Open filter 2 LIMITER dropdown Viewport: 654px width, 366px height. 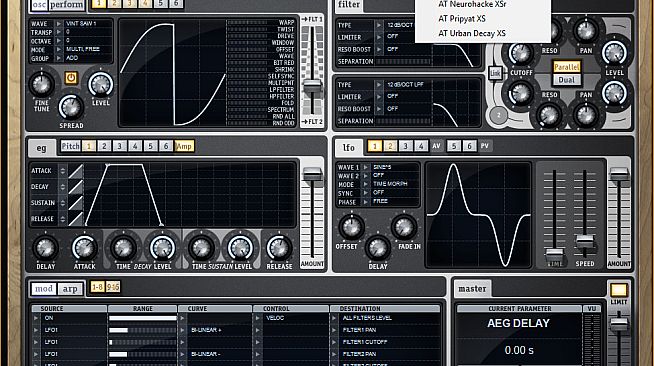click(x=379, y=97)
